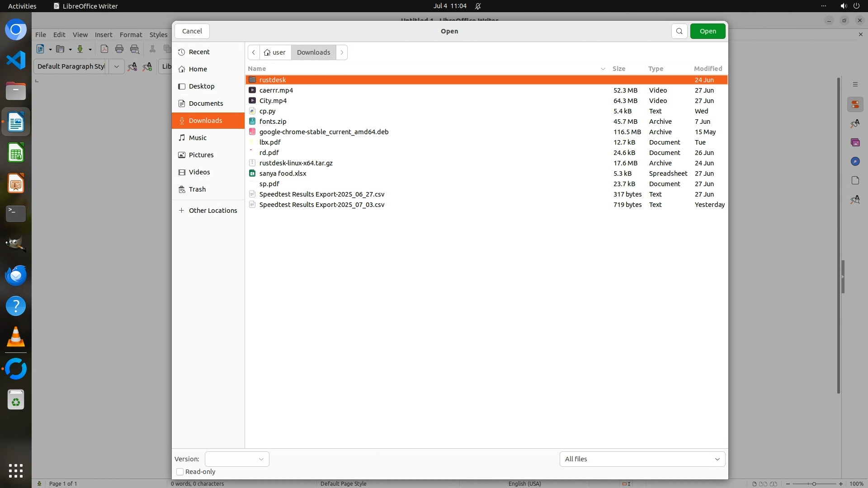Sort files by the Modified column header
868x488 pixels.
click(x=708, y=69)
